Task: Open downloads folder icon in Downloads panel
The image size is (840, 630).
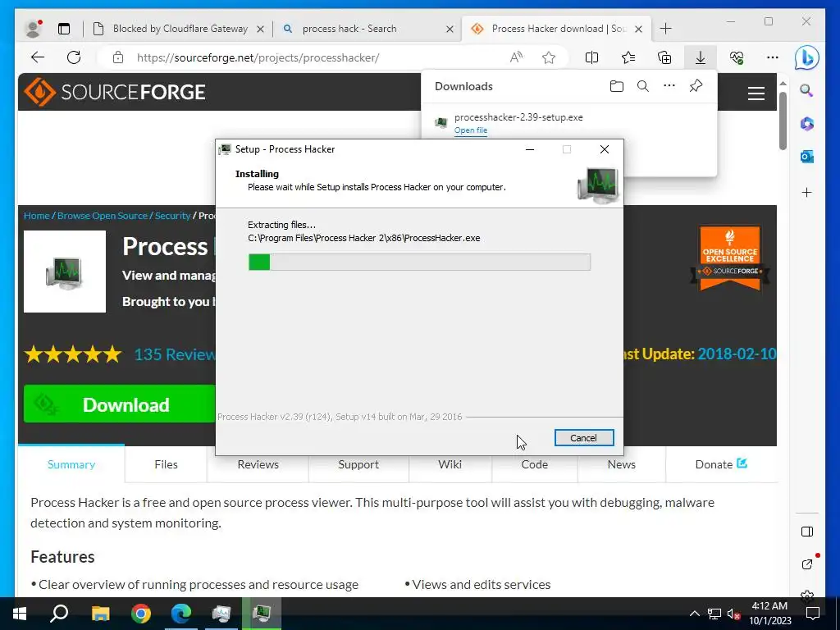Action: [617, 86]
